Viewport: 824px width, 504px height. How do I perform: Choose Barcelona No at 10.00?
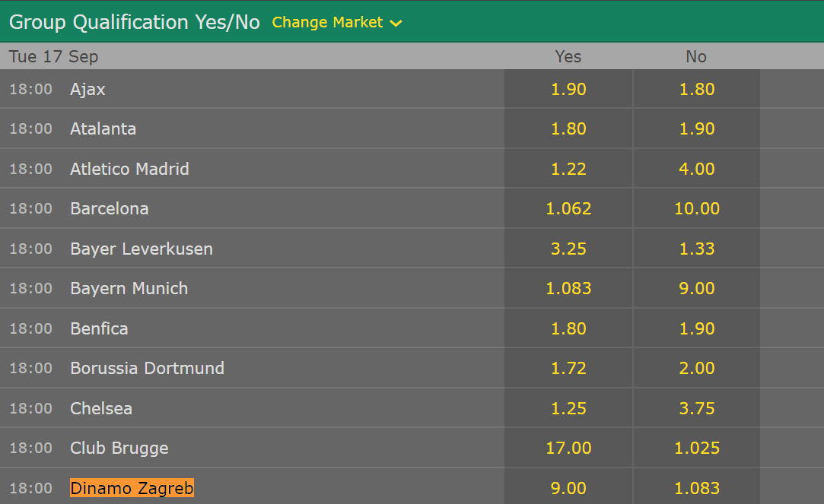coord(696,208)
